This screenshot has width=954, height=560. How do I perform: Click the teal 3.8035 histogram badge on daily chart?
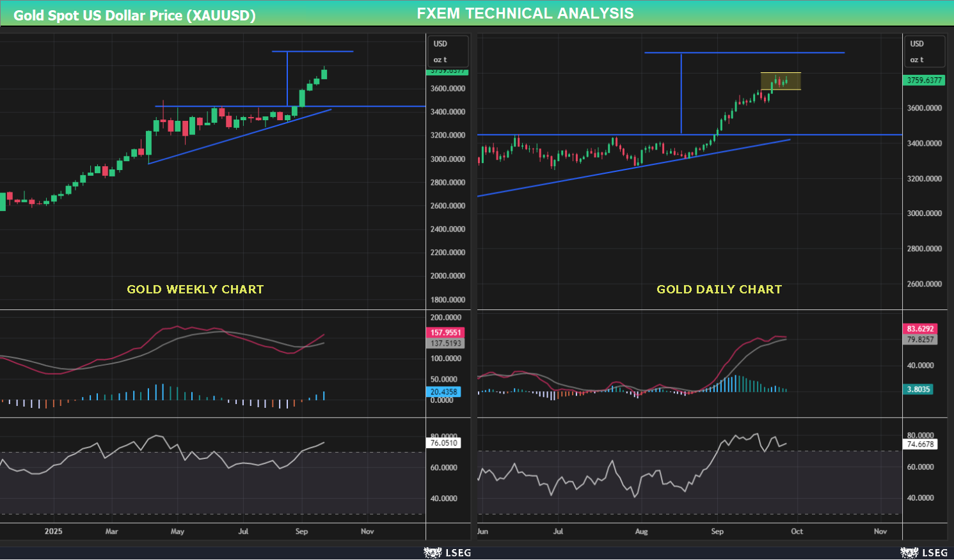(x=919, y=389)
